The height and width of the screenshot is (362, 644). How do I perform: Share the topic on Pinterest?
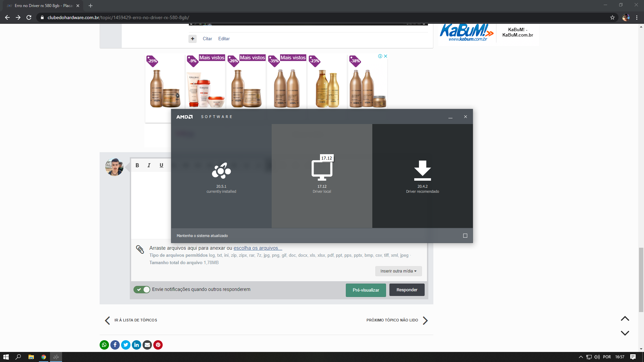click(158, 345)
